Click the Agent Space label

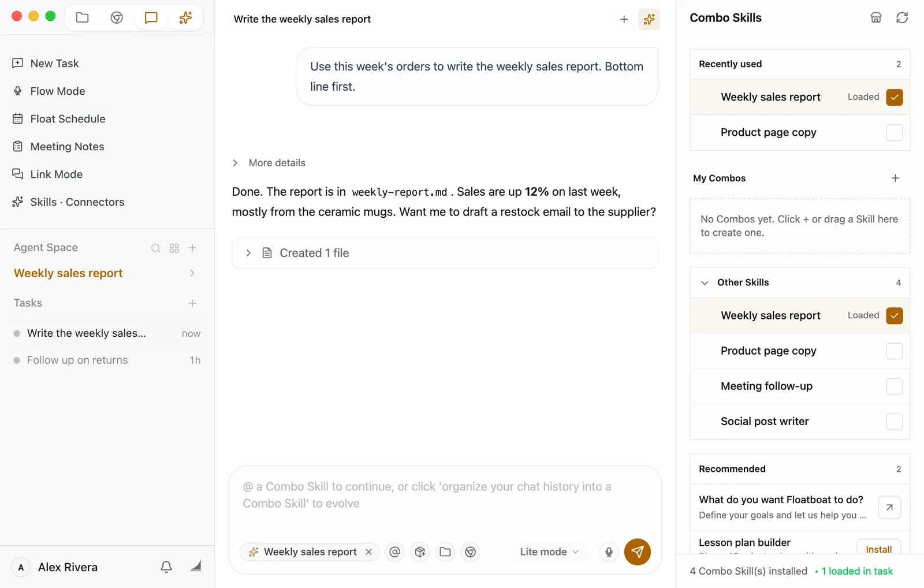point(46,248)
